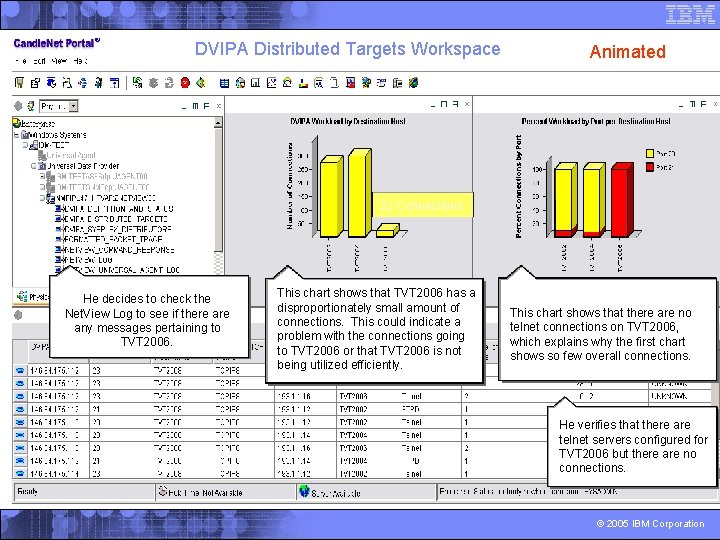
Task: Select the notepad view icon with magnifier
Action: pos(319,83)
